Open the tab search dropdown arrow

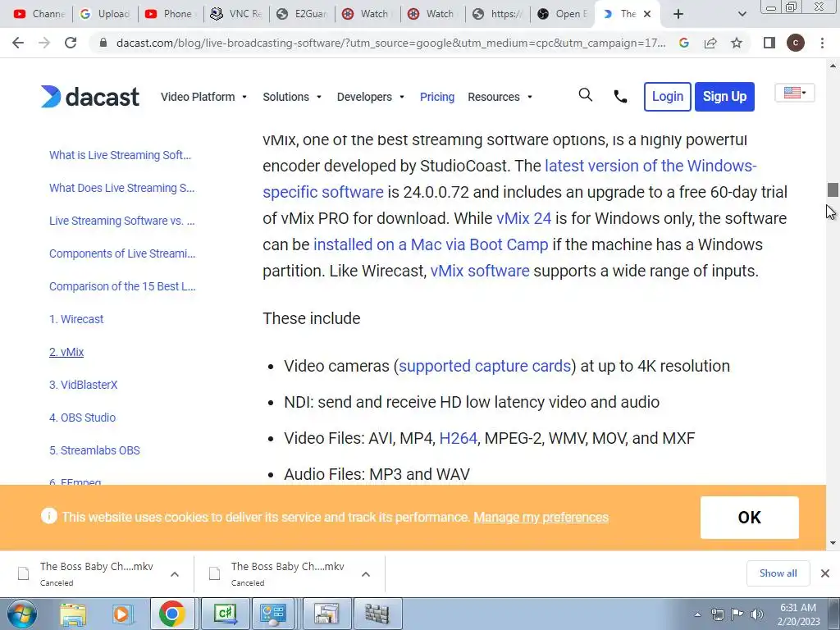(742, 14)
